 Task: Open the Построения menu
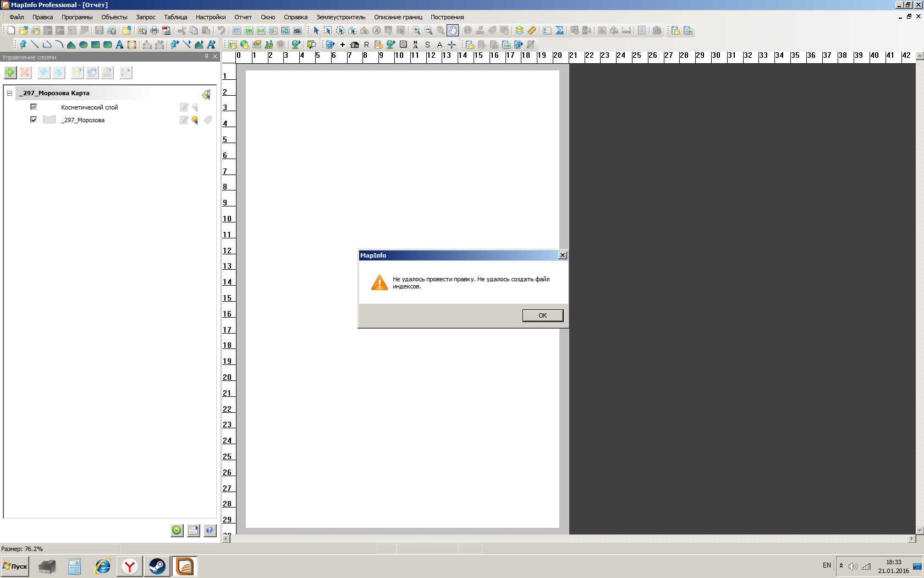pos(447,17)
